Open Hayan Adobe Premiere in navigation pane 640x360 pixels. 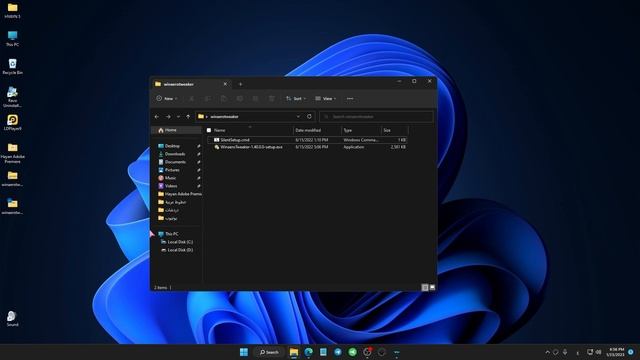click(x=180, y=194)
